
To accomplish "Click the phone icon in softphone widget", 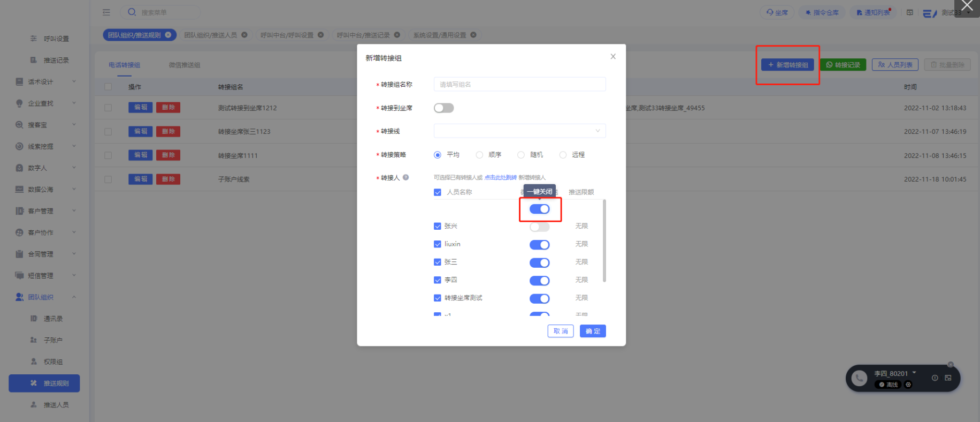I will (x=859, y=379).
